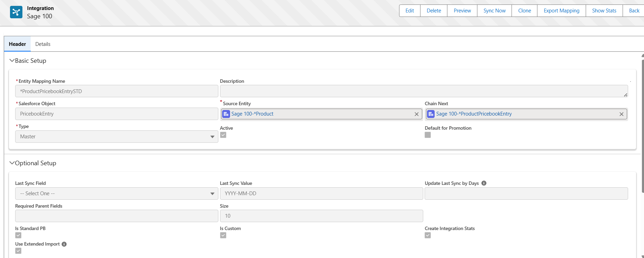Clear the Source Entity Sage 100-*Product value
The height and width of the screenshot is (258, 644).
pos(416,114)
